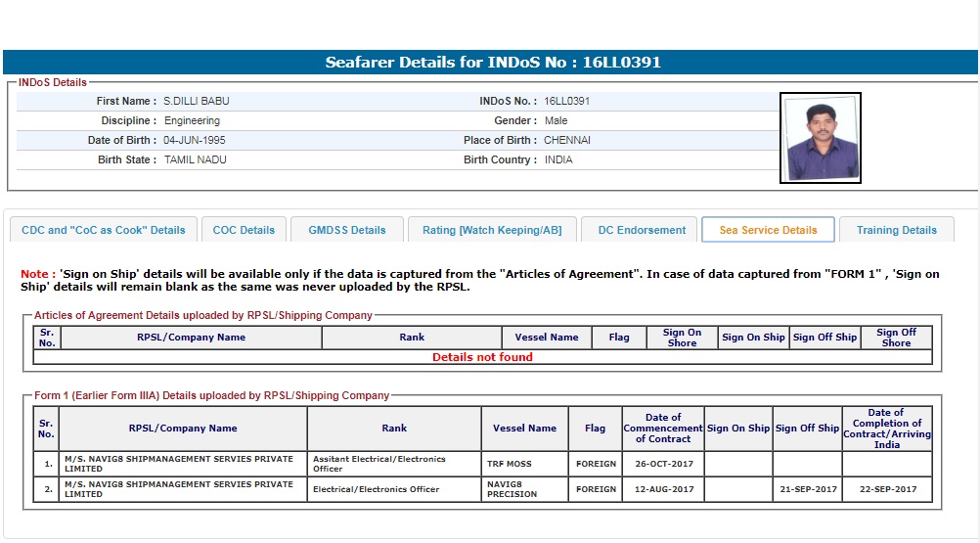
Task: Click the seafarer's profile photo
Action: [820, 138]
